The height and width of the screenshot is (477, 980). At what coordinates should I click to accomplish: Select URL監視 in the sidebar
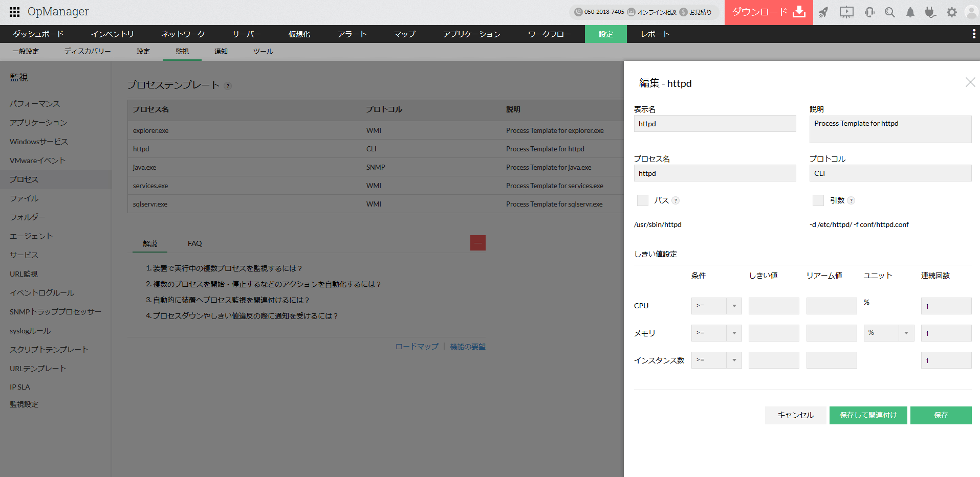(x=24, y=274)
